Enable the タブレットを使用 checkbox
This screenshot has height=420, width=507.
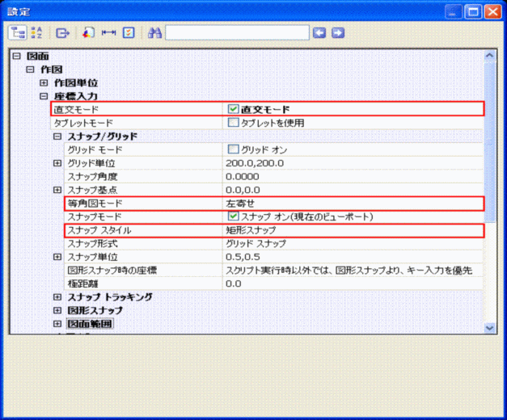coord(233,123)
